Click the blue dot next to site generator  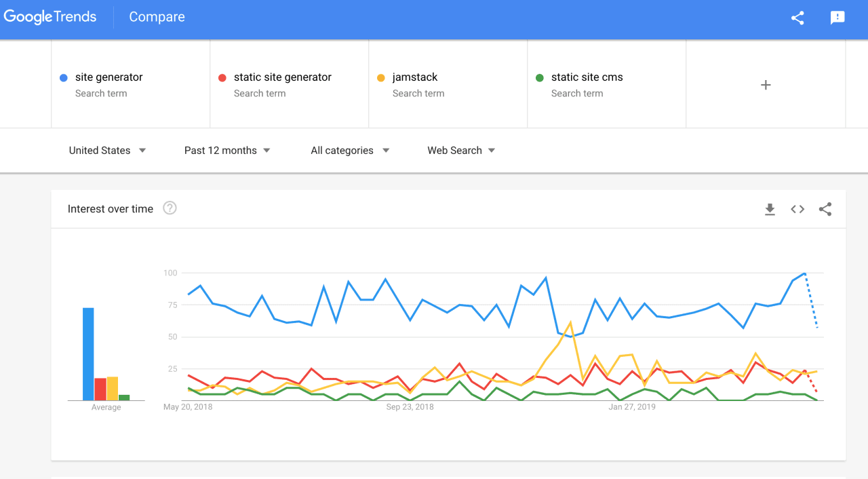pos(63,78)
